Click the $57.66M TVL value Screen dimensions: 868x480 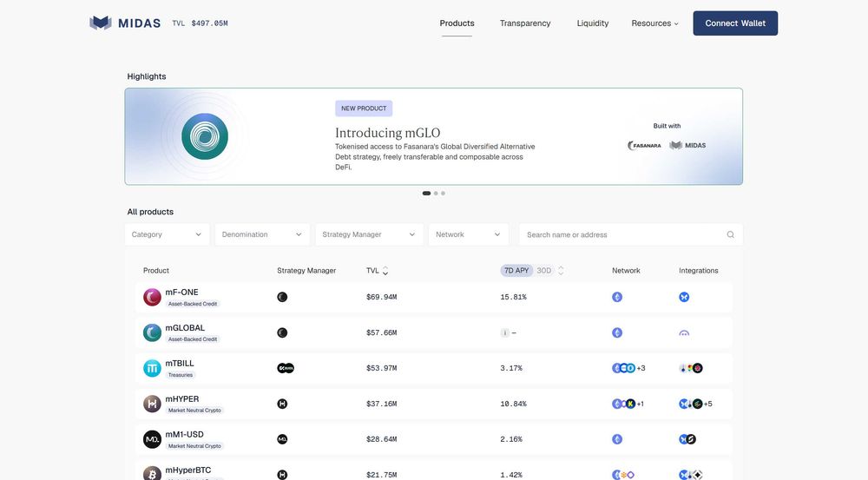[x=381, y=332]
